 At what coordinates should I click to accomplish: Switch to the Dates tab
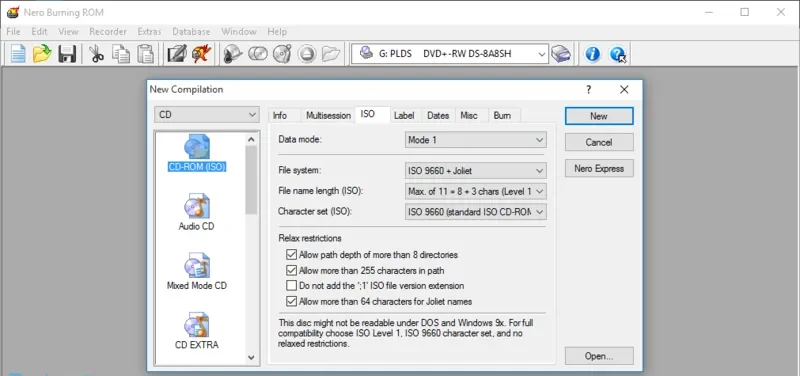point(438,116)
